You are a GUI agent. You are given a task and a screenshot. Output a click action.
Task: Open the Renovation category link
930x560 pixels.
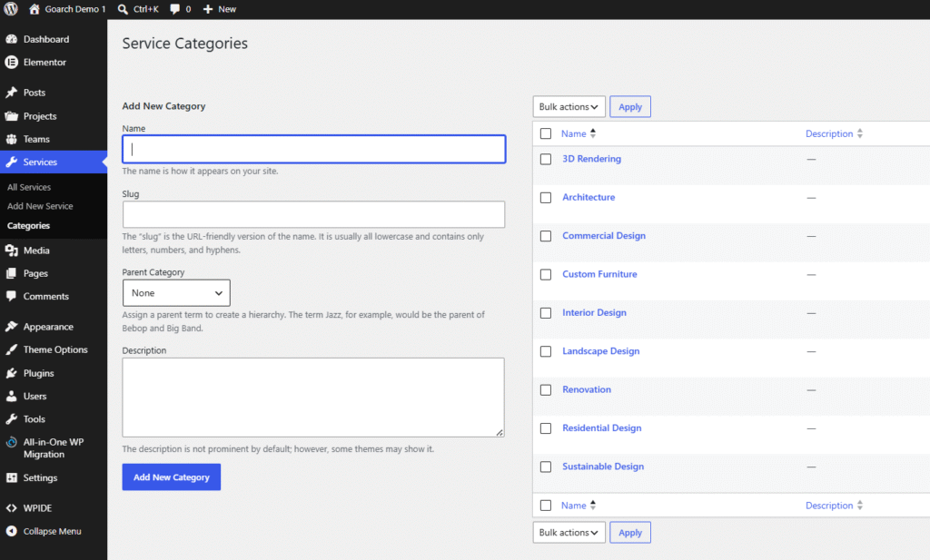(x=587, y=389)
